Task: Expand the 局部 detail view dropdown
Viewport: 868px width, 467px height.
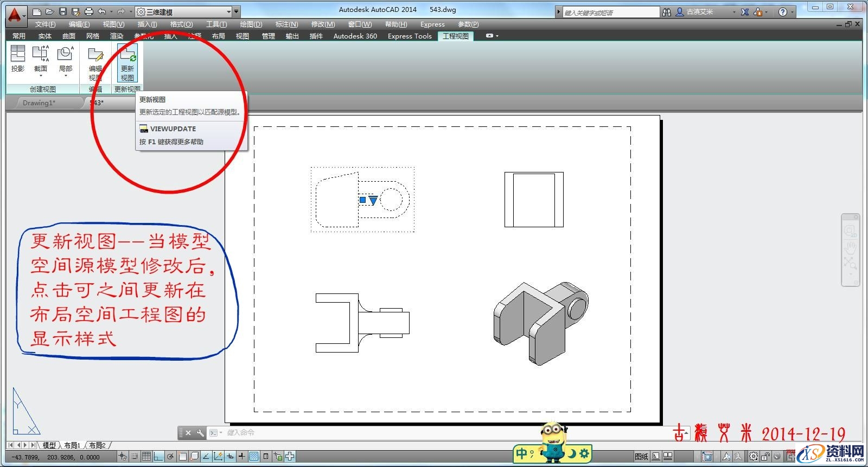Action: (65, 75)
